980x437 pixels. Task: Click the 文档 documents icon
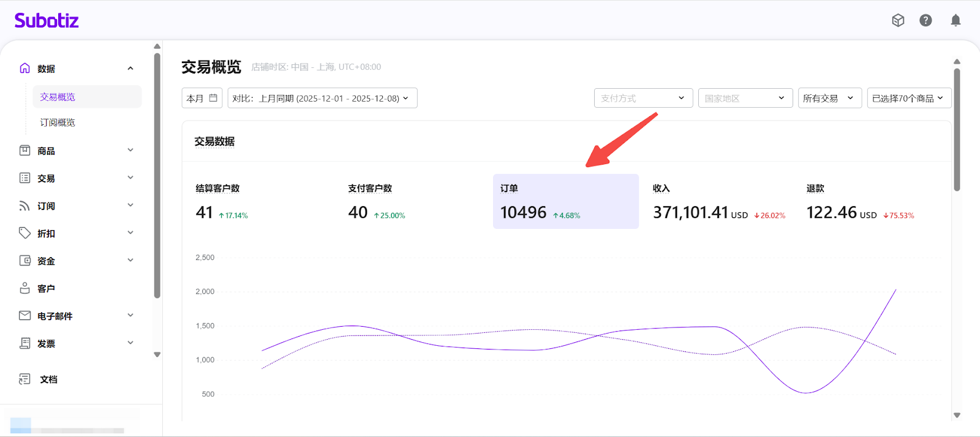(x=24, y=379)
